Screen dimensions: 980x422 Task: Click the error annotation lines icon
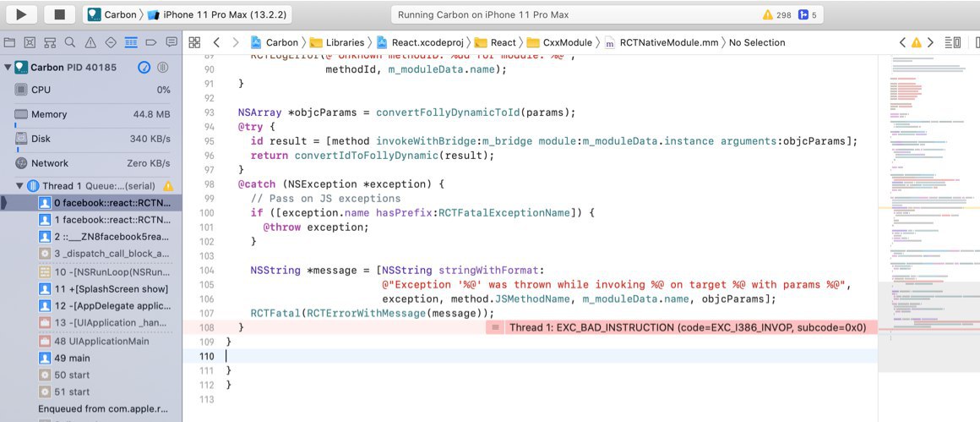tap(495, 327)
